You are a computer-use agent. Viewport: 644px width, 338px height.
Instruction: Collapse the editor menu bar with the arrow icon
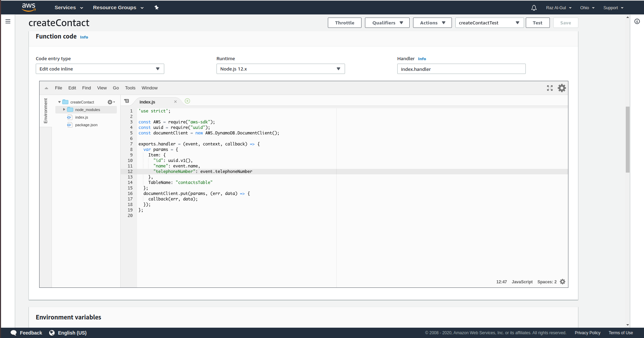(x=46, y=88)
